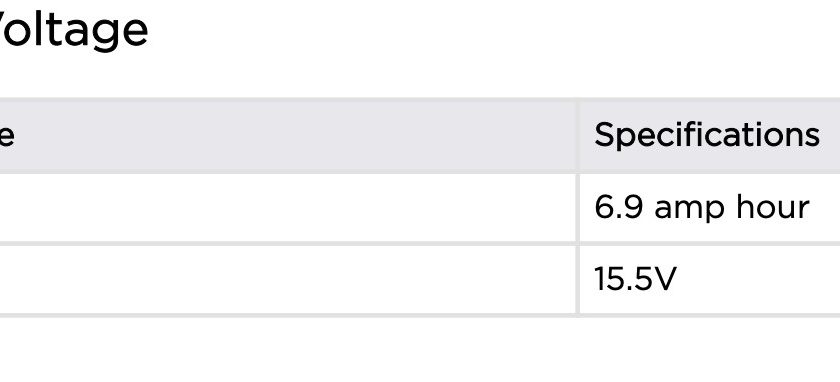Click the left column header ending in "e"
Image resolution: width=840 pixels, height=382 pixels.
pos(6,136)
